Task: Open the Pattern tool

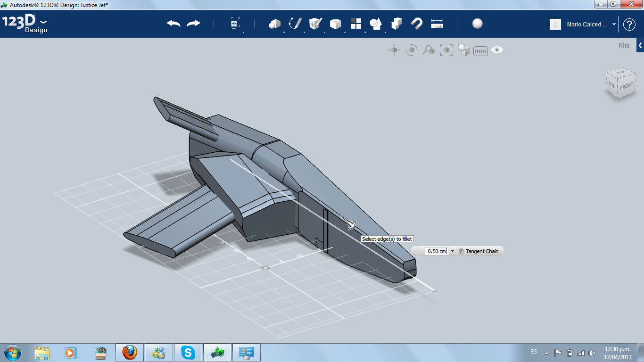Action: pyautogui.click(x=355, y=24)
